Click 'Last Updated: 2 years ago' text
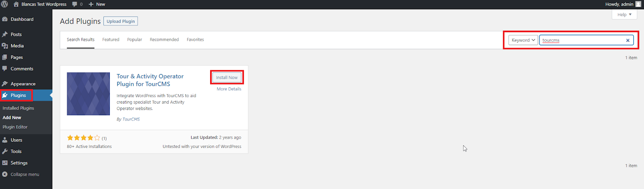Screen dimensions: 644x189 pos(216,137)
